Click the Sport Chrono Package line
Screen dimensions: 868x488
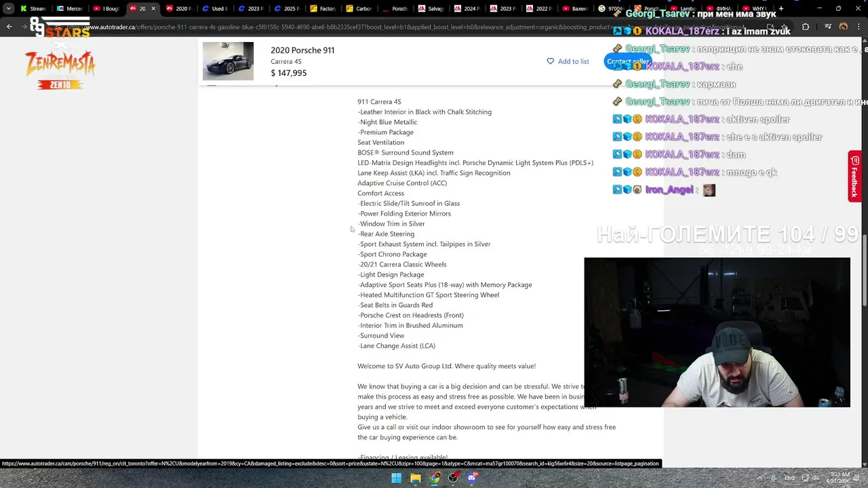393,254
